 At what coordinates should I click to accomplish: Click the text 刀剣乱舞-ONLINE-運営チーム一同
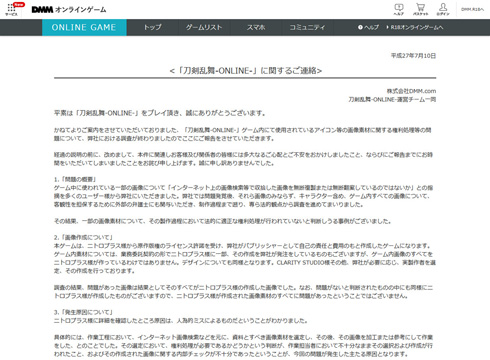[x=392, y=99]
